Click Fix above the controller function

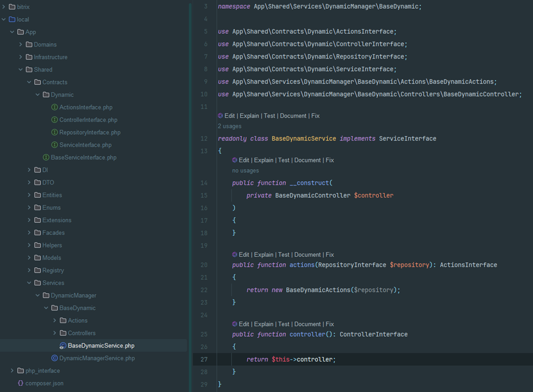(x=330, y=324)
